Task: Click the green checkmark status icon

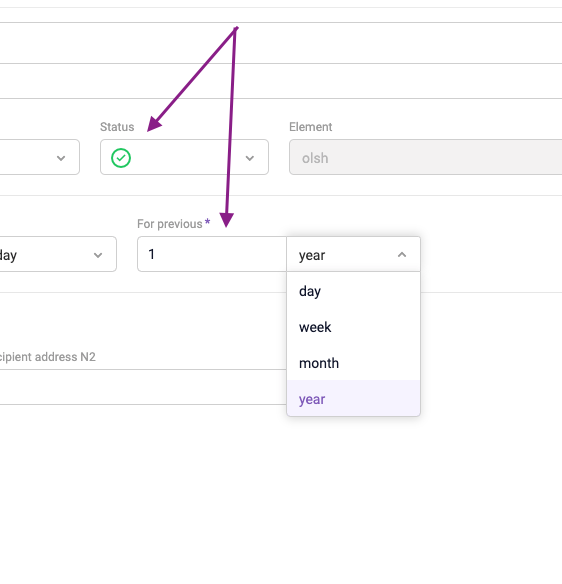Action: 121,158
